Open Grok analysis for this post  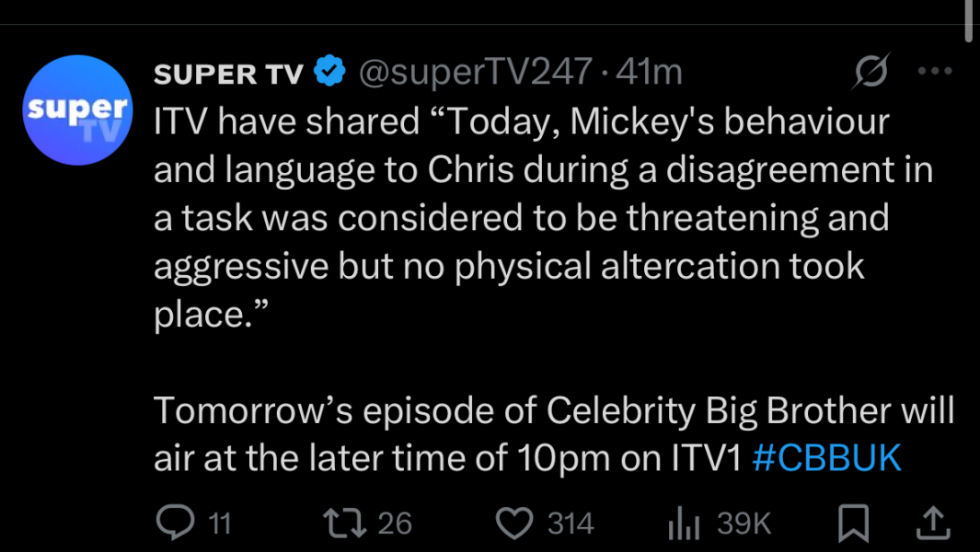872,70
